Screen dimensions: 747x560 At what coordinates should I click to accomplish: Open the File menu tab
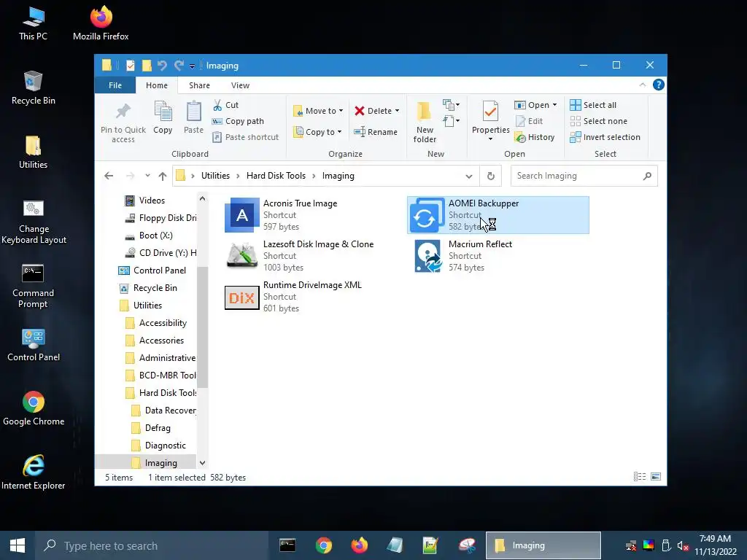115,85
